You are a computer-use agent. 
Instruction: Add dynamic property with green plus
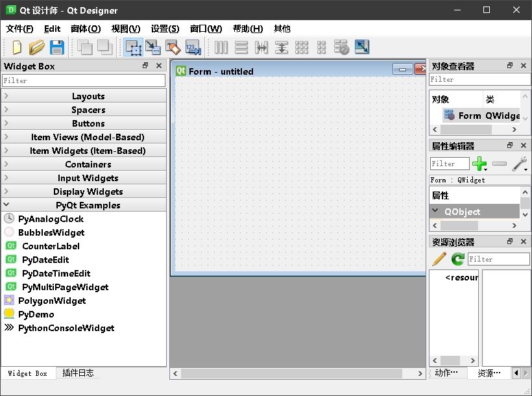pos(479,164)
